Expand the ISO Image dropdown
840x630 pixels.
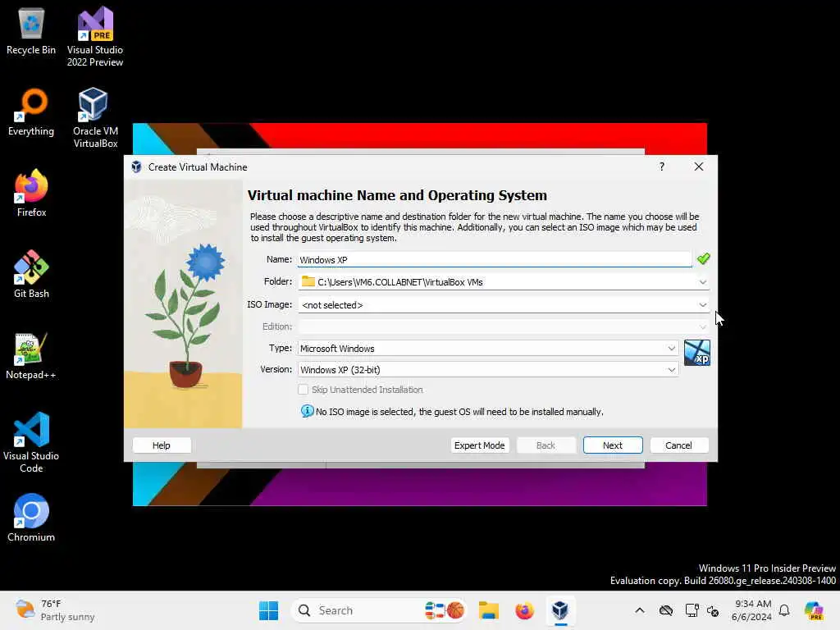click(x=703, y=305)
